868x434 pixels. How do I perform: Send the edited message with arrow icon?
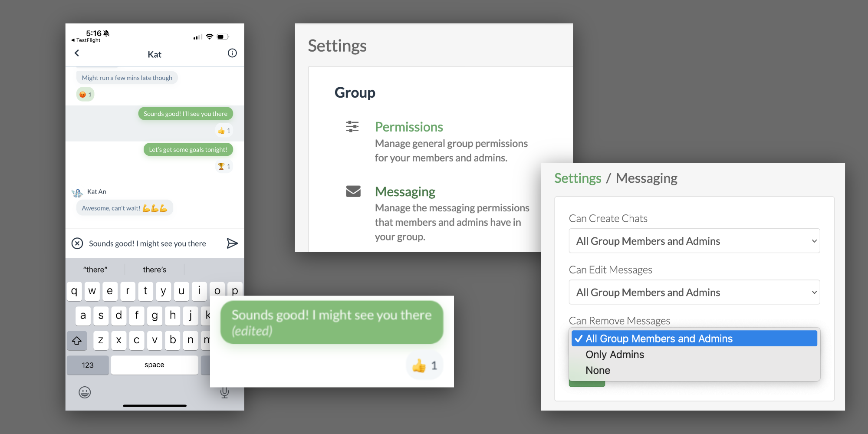pos(232,243)
